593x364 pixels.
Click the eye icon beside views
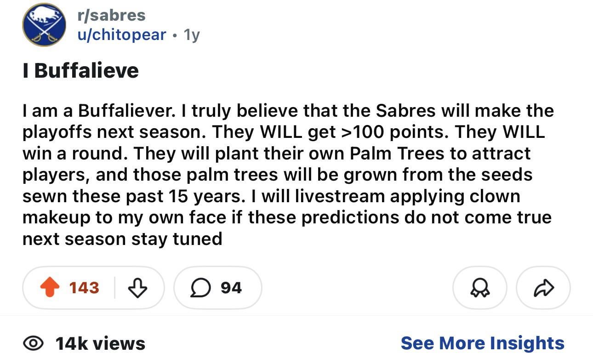tap(33, 343)
